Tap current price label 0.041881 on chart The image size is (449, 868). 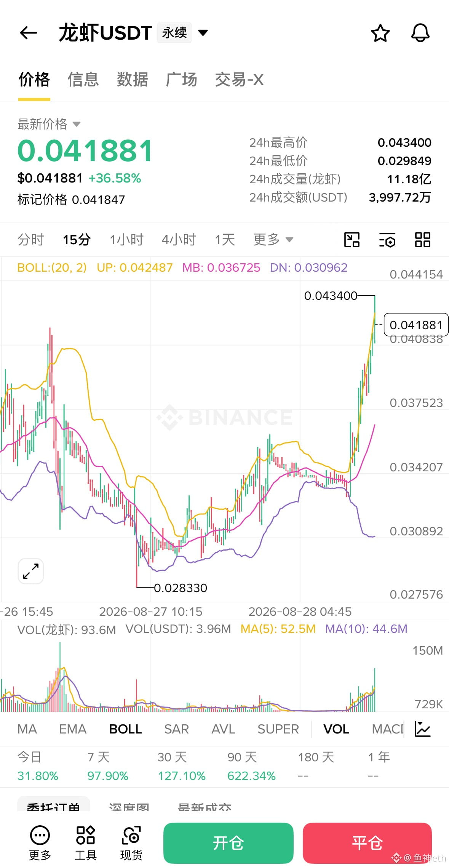pos(416,325)
